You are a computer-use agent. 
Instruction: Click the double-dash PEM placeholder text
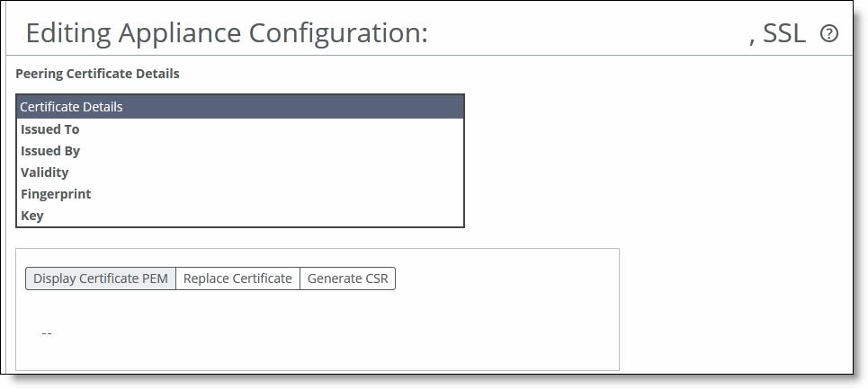(x=47, y=333)
